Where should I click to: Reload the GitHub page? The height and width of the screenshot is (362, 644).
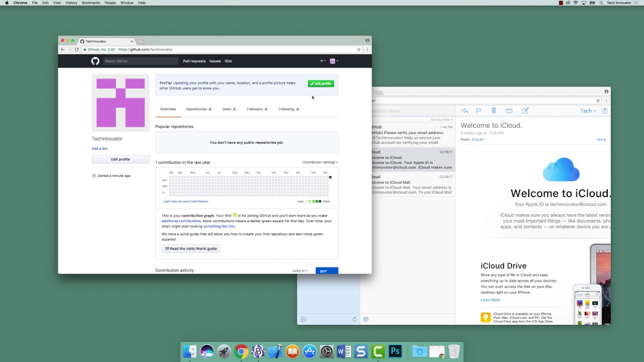76,49
